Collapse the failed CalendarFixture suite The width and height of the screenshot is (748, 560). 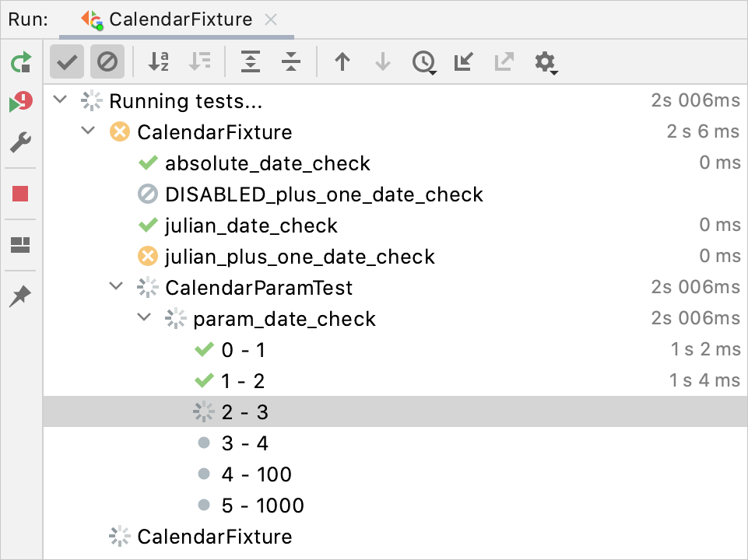coord(88,131)
